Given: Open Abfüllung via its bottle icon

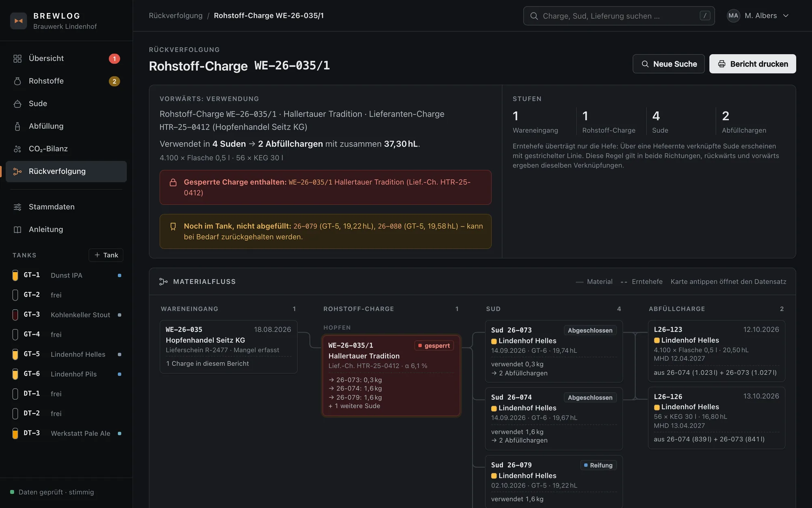Looking at the screenshot, I should (x=17, y=126).
